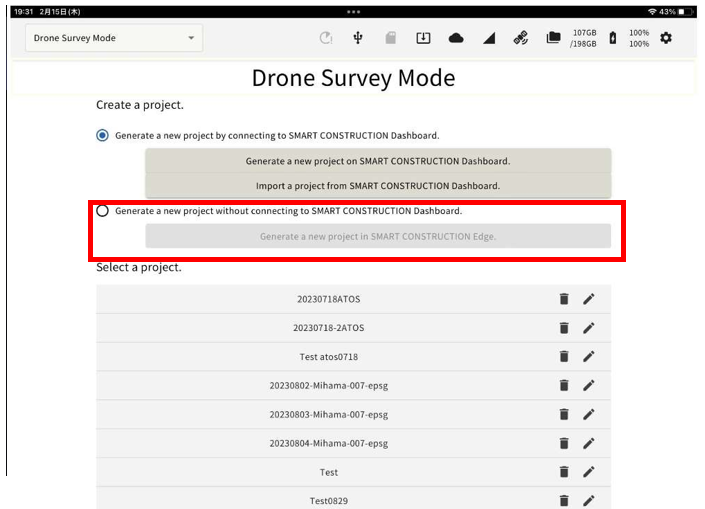This screenshot has width=705, height=509.
Task: Delete project 20230804-Mihama-007-epsg with trash icon
Action: tap(564, 443)
